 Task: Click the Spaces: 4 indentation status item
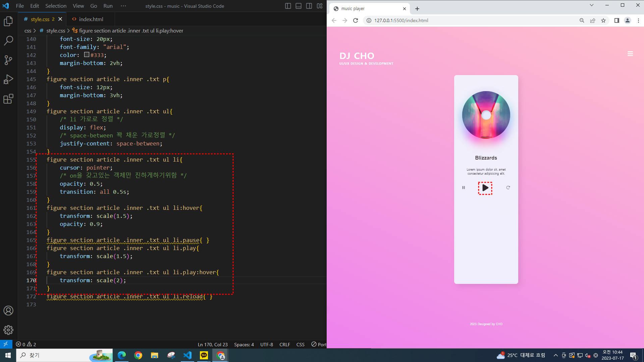point(244,345)
